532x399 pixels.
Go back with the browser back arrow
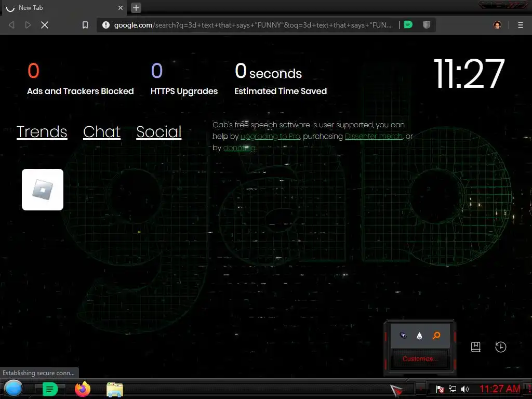(x=11, y=25)
